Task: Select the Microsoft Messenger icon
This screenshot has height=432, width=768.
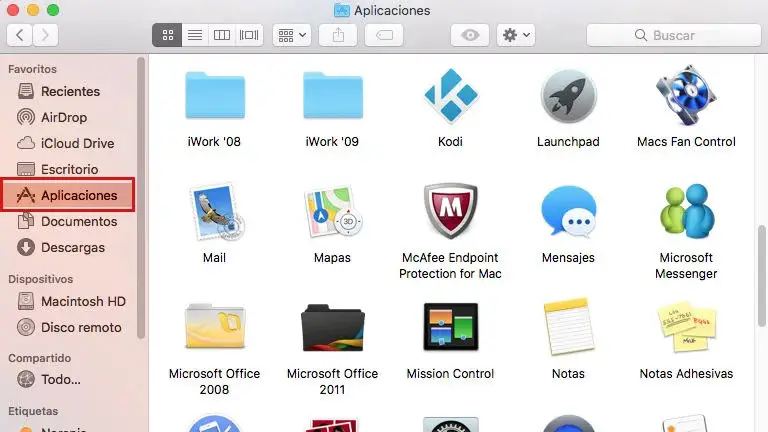Action: point(686,211)
